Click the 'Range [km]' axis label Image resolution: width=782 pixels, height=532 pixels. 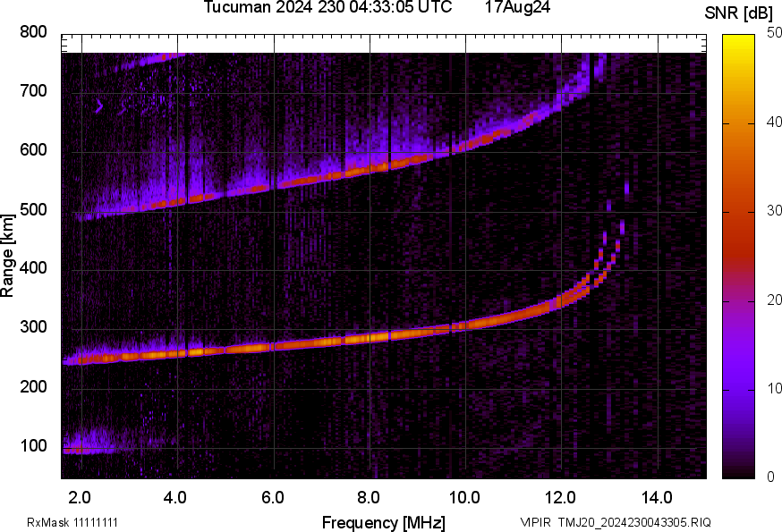pyautogui.click(x=7, y=257)
